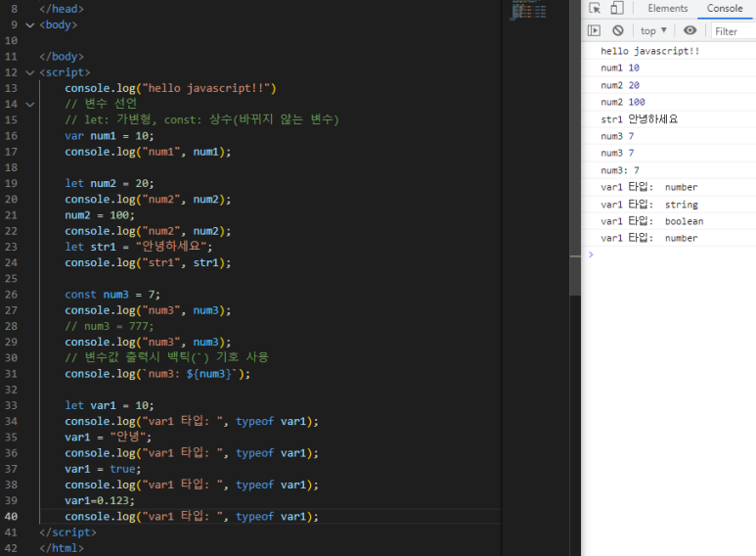The image size is (756, 556).
Task: Collapse the comment block fold chevron on line 14
Action: point(30,104)
